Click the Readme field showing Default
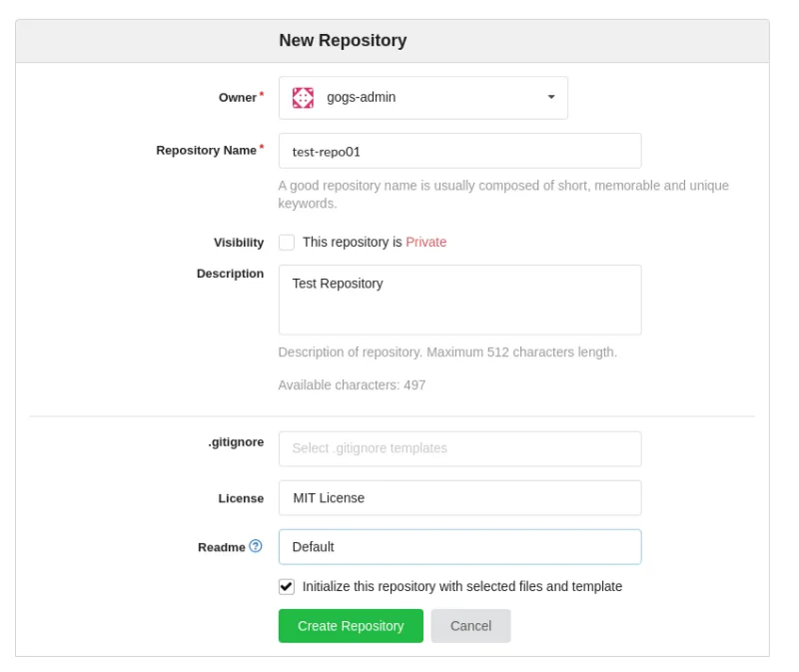The height and width of the screenshot is (672, 799). tap(459, 546)
